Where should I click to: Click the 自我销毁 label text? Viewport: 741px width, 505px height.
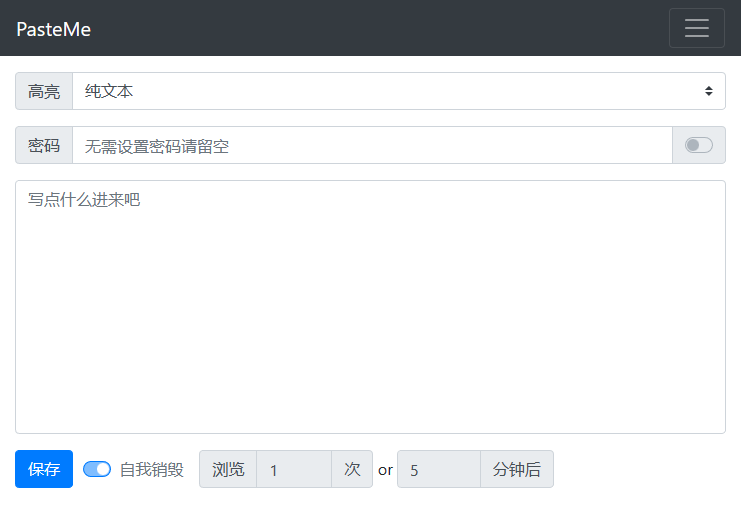tap(152, 470)
